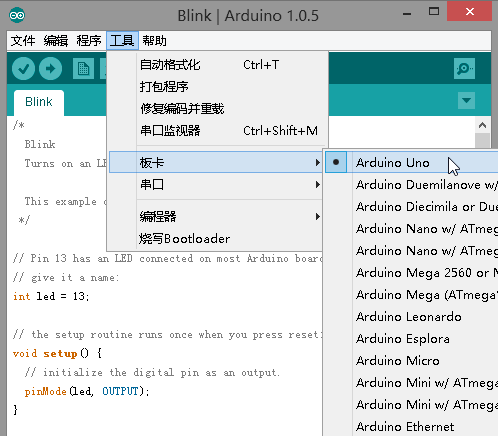498x436 pixels.
Task: Open the 文件 menu
Action: click(x=23, y=41)
